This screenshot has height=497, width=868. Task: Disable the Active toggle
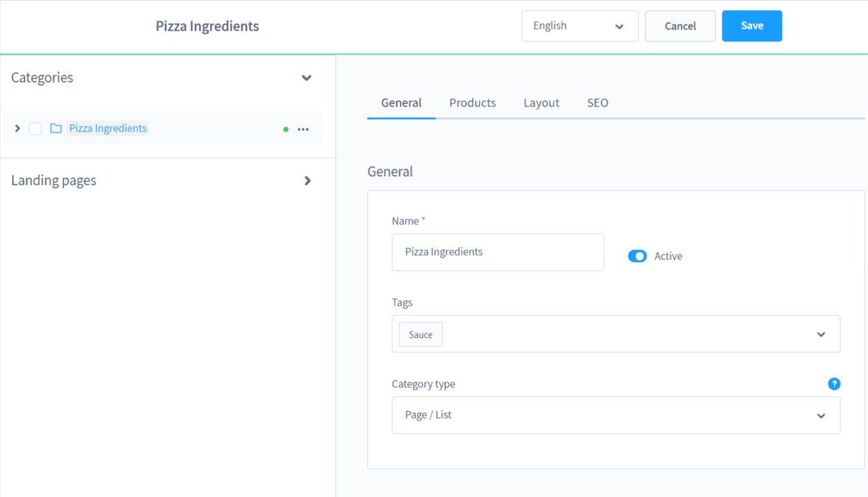pyautogui.click(x=637, y=256)
